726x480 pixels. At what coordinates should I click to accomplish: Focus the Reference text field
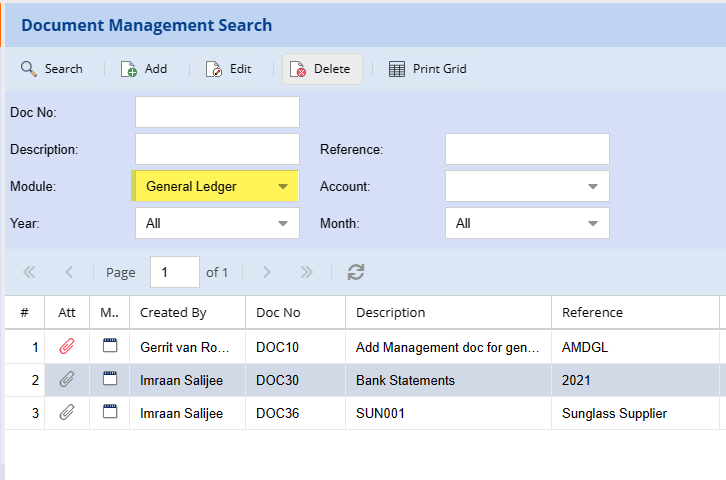527,149
